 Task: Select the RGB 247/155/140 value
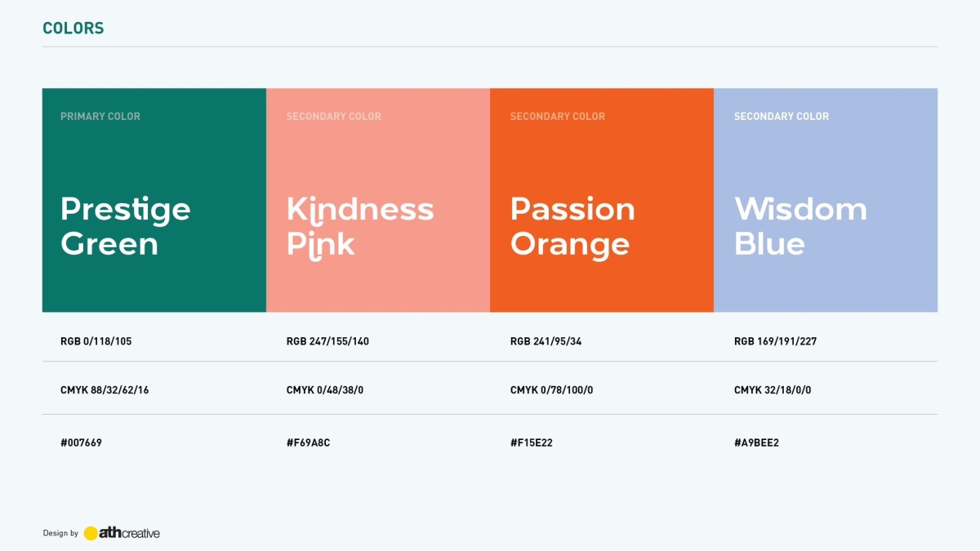tap(327, 341)
